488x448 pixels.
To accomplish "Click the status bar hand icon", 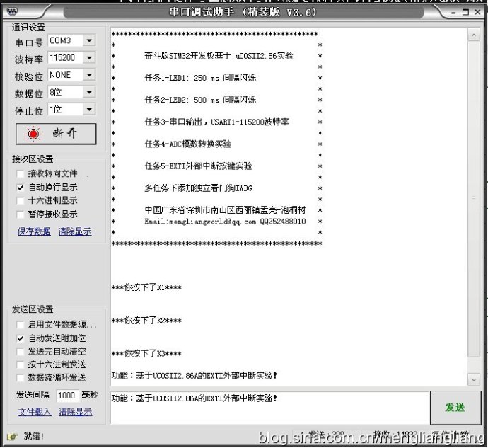I will (12, 437).
